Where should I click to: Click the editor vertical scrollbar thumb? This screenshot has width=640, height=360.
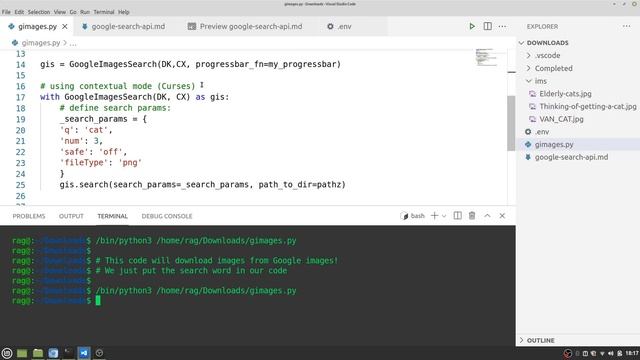click(511, 123)
